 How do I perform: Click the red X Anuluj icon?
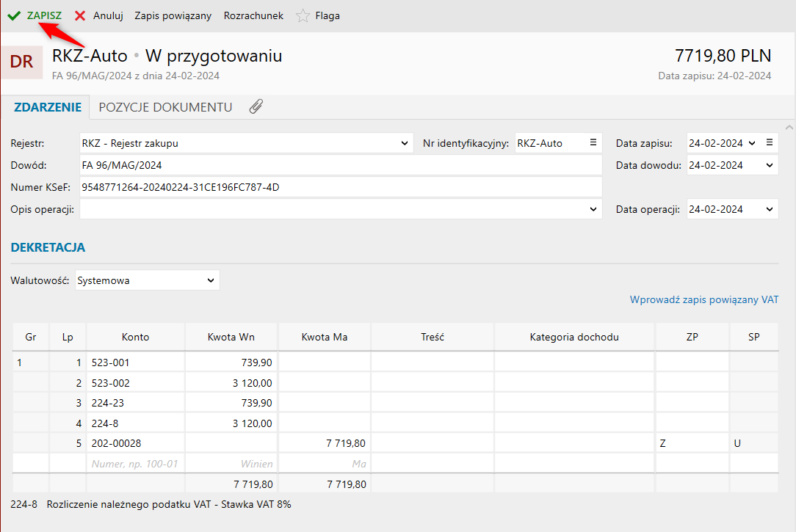[x=80, y=15]
